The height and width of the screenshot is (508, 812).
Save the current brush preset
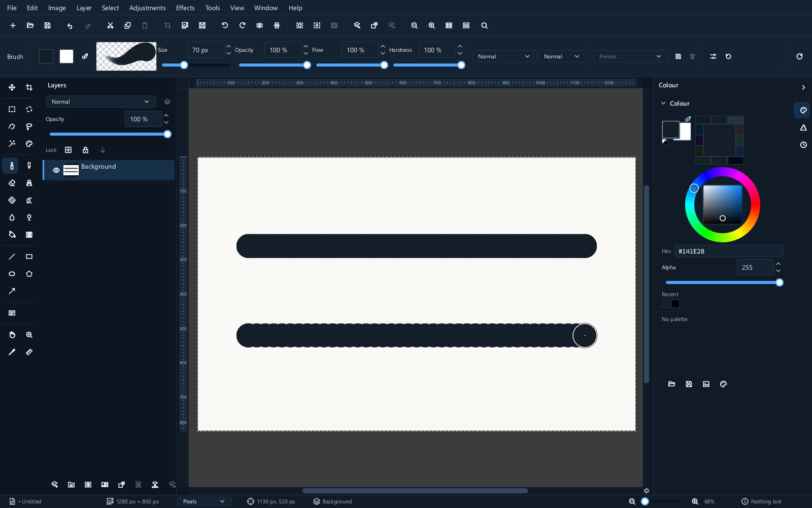[678, 56]
